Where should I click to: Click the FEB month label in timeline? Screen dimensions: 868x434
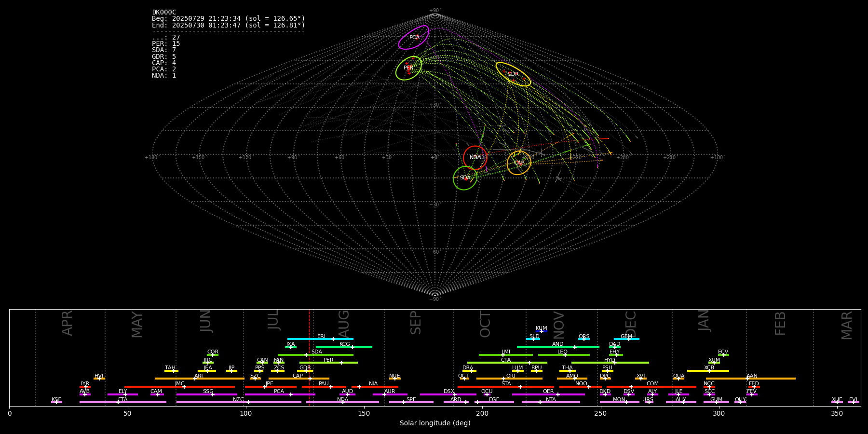(780, 323)
